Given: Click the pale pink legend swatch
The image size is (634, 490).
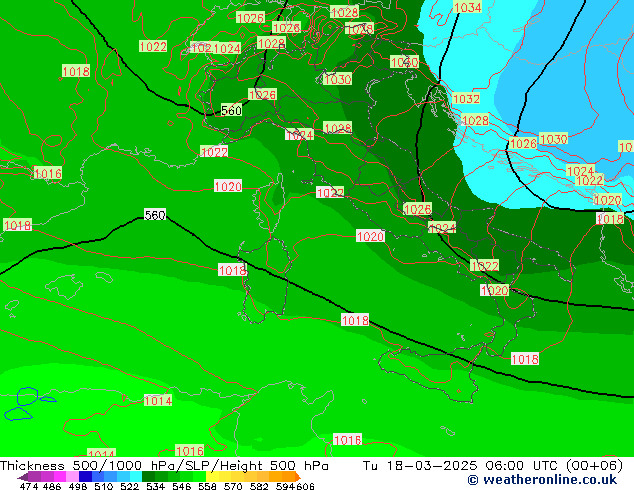Looking at the screenshot, I should click(73, 476).
